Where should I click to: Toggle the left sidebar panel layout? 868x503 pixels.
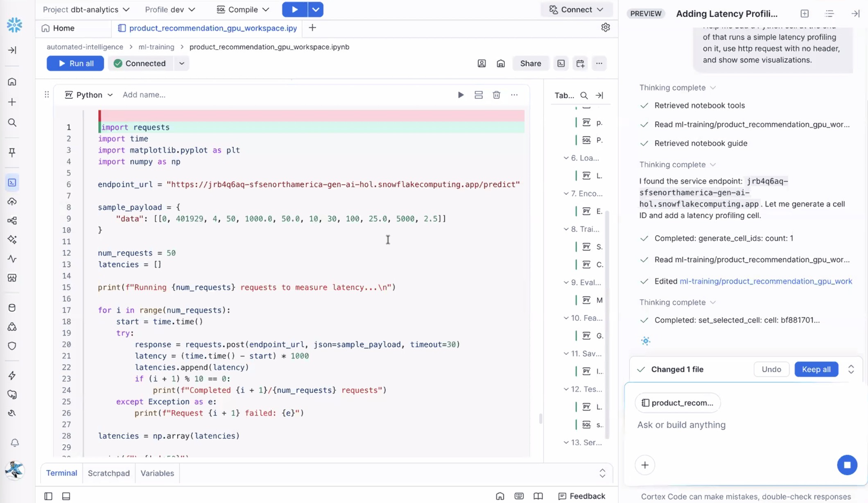click(x=48, y=496)
